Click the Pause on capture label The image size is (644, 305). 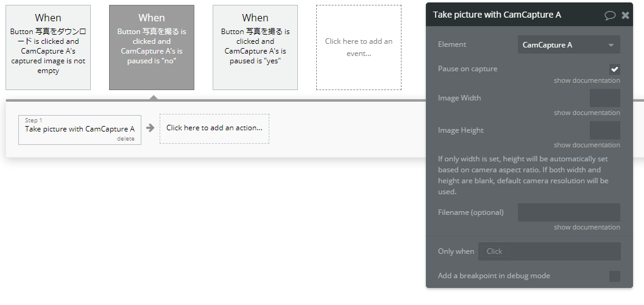pyautogui.click(x=467, y=69)
